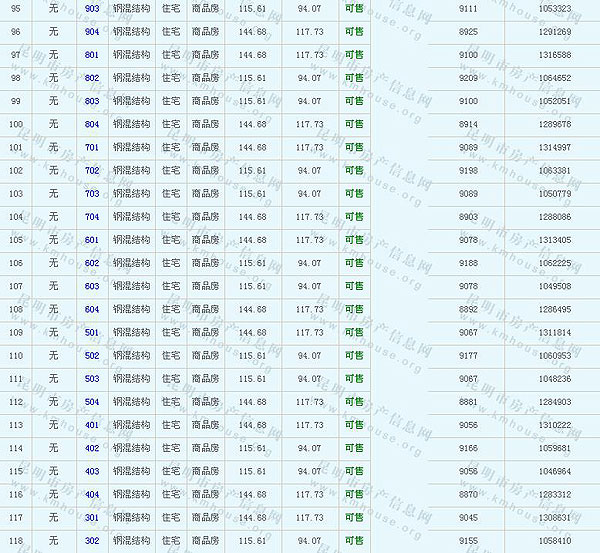
Task: Click 可售 status in row 110
Action: point(354,355)
